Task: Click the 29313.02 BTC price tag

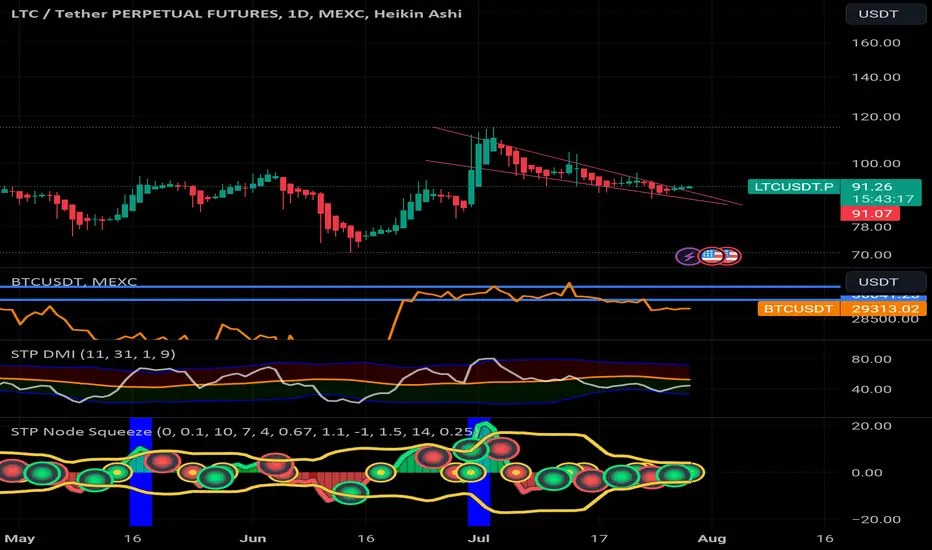Action: (885, 309)
